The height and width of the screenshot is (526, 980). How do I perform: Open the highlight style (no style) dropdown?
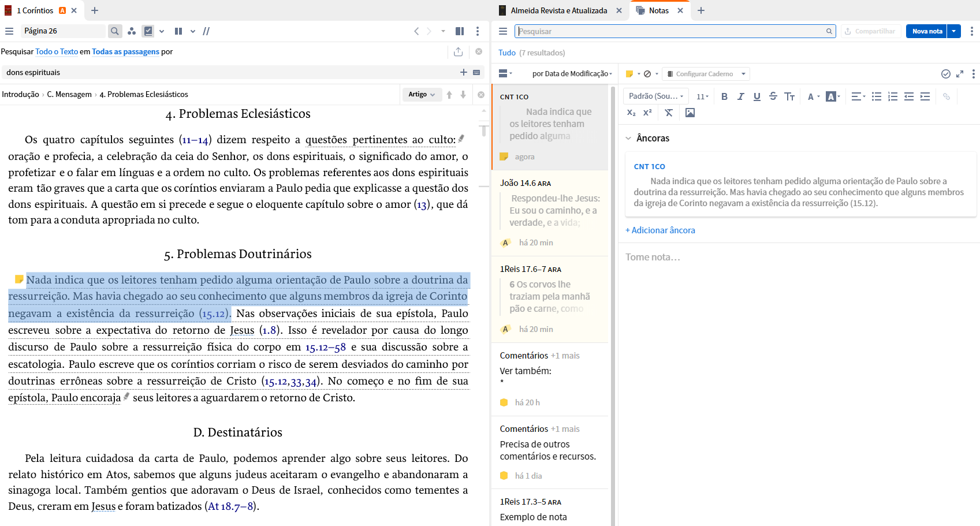pos(651,74)
